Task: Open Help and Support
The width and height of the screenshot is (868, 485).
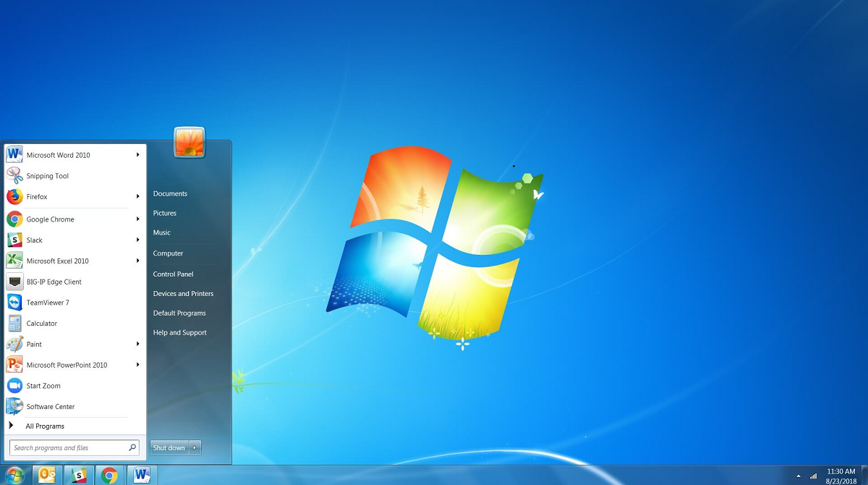Action: (179, 332)
